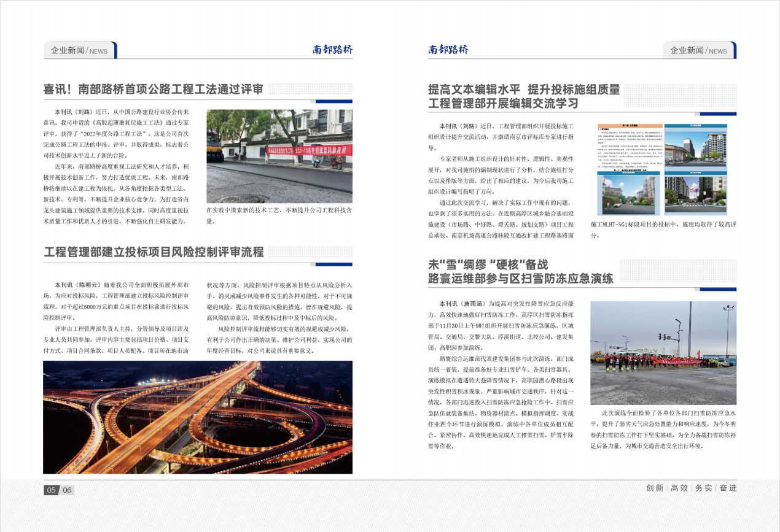The image size is (780, 532).
Task: Click the footer word 务实
Action: pos(704,488)
